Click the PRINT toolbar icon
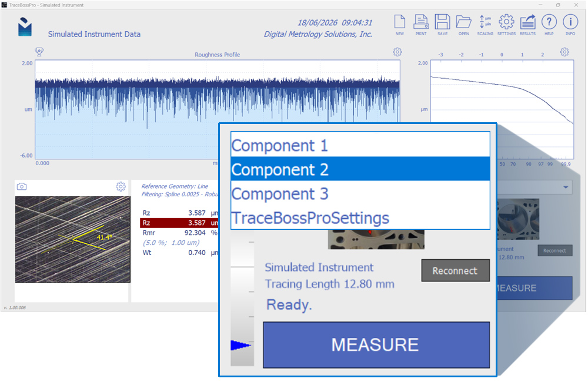Image resolution: width=588 pixels, height=392 pixels. click(x=421, y=22)
